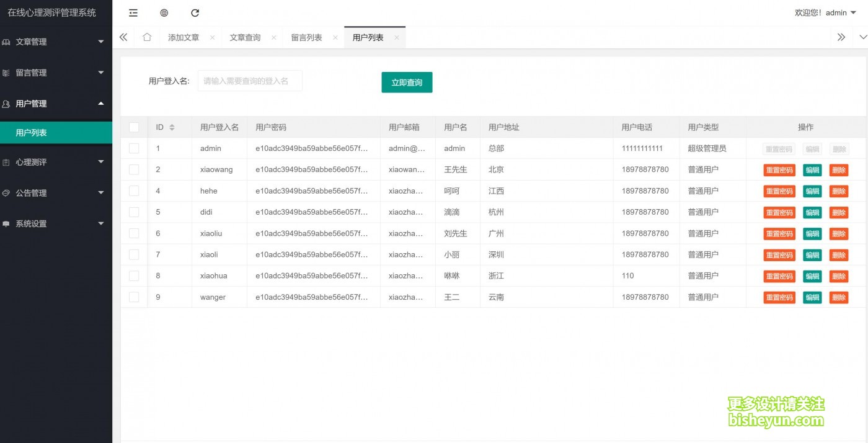Viewport: 868px width, 443px height.
Task: Click 重置密码 for user hehe
Action: [x=778, y=191]
